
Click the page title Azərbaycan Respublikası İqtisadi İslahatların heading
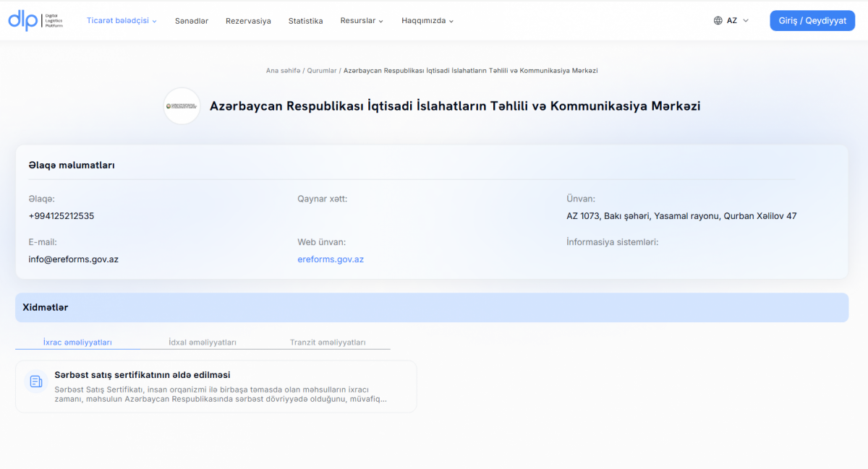(455, 106)
